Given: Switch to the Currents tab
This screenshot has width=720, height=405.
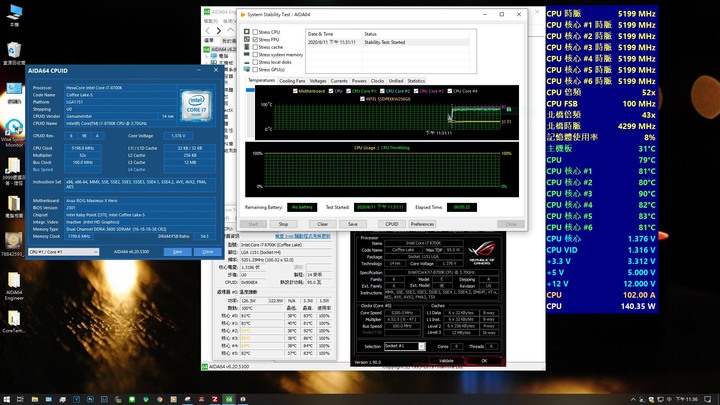Looking at the screenshot, I should [x=339, y=81].
